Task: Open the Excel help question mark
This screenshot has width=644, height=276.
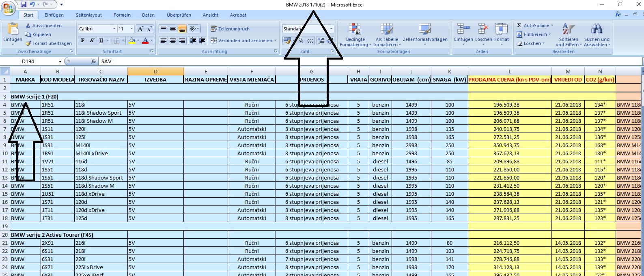Action: pos(618,15)
